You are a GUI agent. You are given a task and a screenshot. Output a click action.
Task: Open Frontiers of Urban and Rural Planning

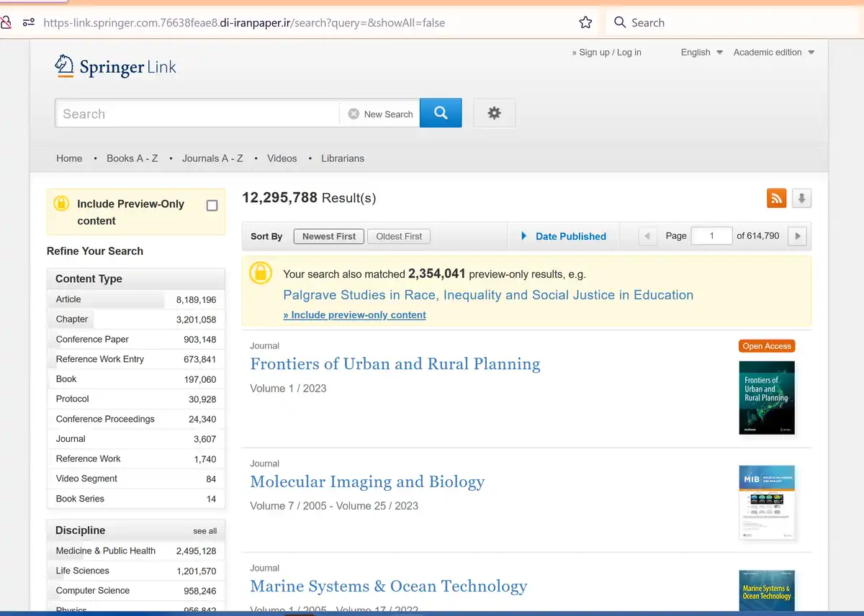point(395,364)
